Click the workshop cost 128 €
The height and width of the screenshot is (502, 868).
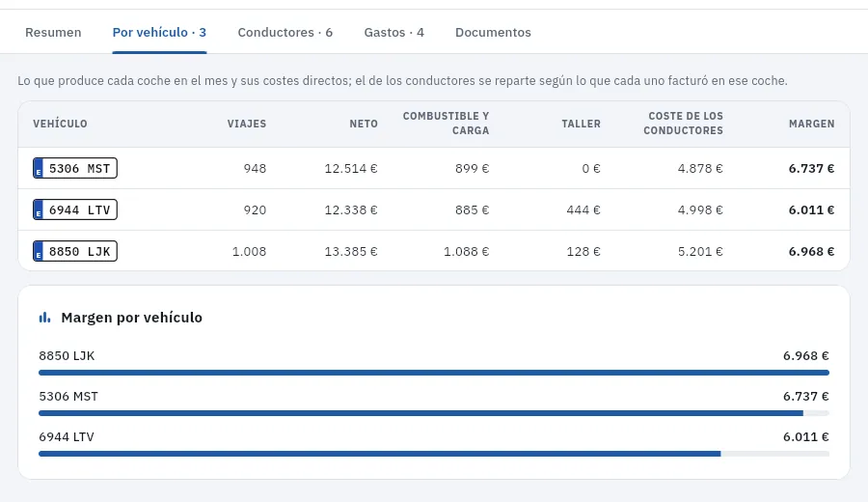pos(583,252)
